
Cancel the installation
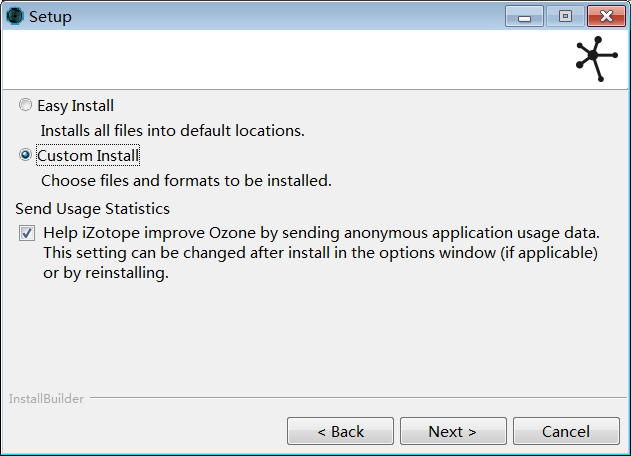pyautogui.click(x=566, y=431)
